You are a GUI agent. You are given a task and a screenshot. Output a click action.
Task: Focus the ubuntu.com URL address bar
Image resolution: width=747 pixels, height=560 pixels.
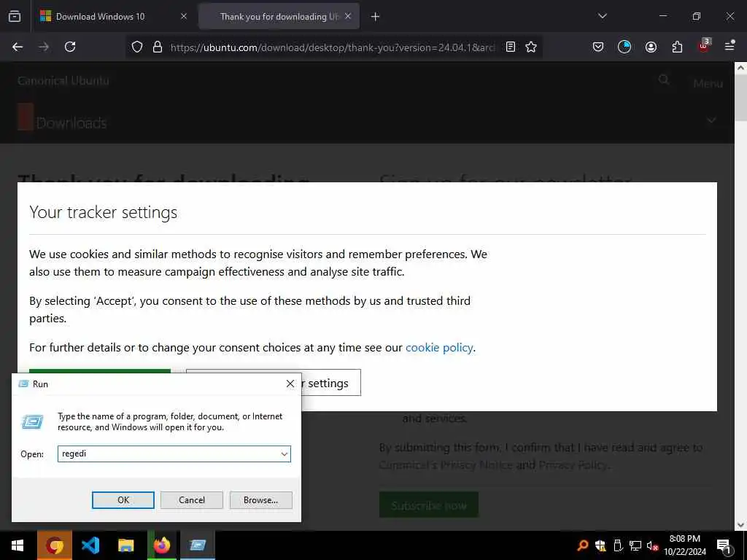click(333, 47)
